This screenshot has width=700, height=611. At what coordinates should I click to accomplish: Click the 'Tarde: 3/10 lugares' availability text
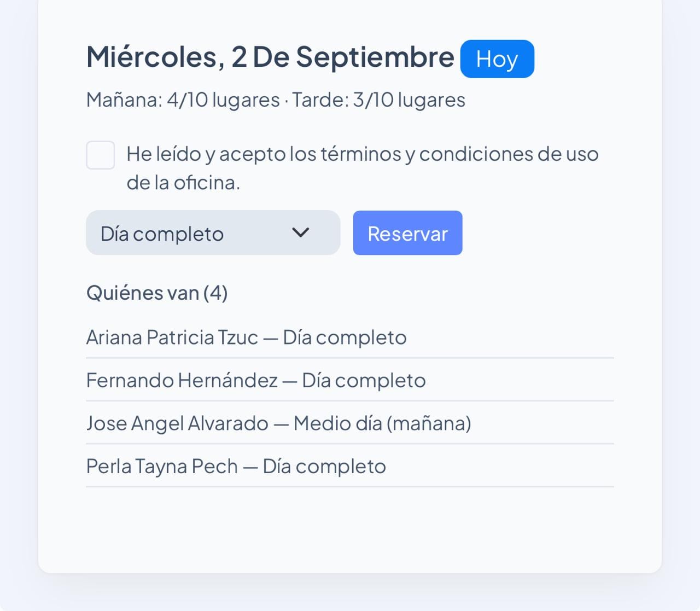click(378, 100)
